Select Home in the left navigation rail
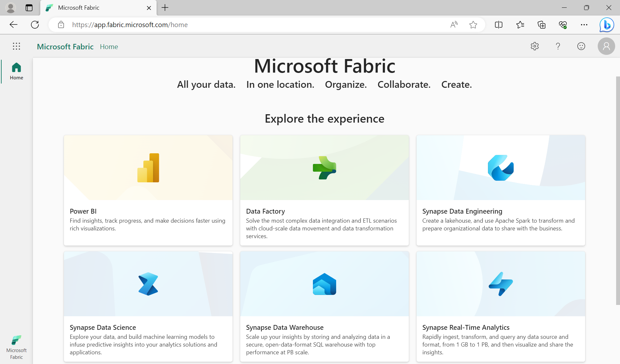 tap(16, 71)
